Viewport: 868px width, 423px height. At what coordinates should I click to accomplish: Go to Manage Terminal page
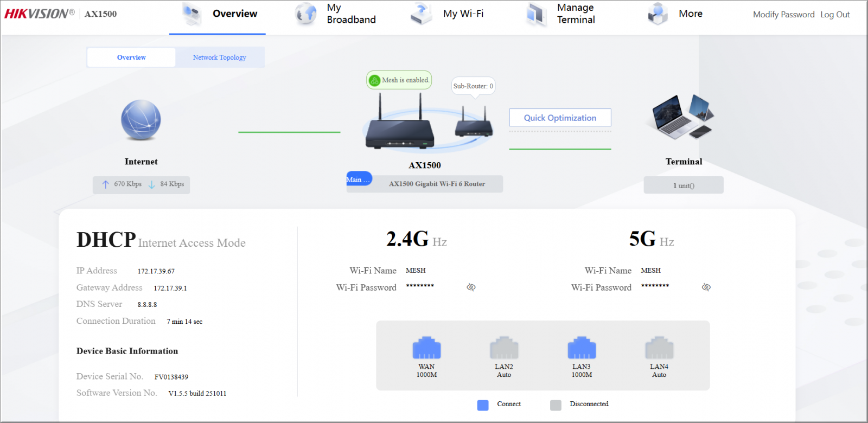[561, 14]
